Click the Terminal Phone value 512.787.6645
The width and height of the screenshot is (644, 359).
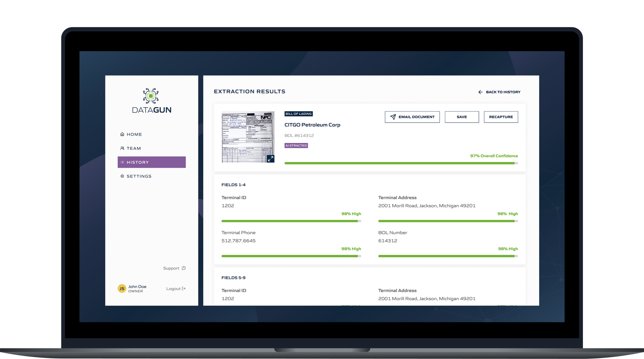238,241
